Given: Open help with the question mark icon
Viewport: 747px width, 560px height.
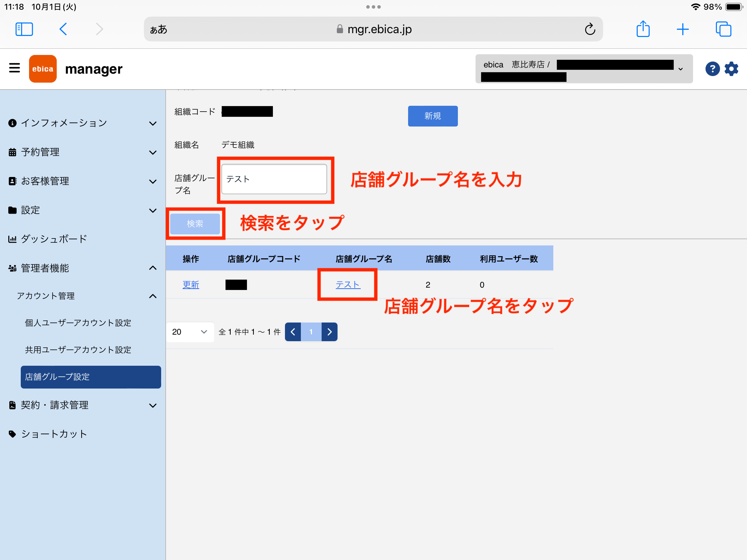Looking at the screenshot, I should coord(712,69).
